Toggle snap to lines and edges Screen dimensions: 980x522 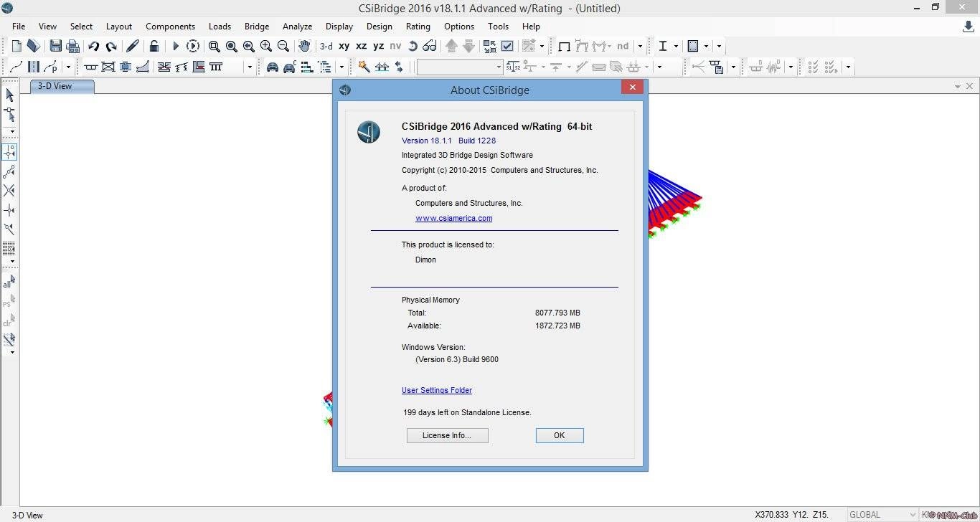pyautogui.click(x=9, y=229)
